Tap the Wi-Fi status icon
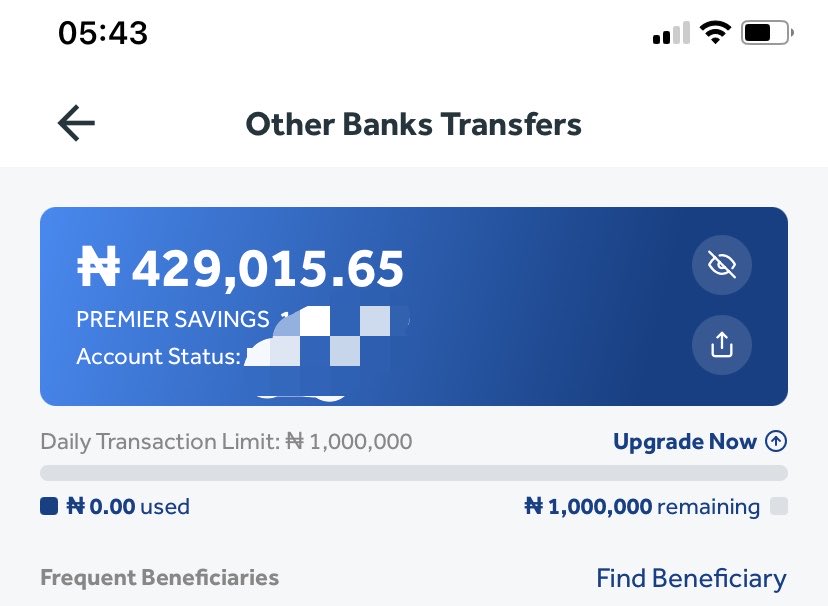This screenshot has height=606, width=828. [715, 33]
